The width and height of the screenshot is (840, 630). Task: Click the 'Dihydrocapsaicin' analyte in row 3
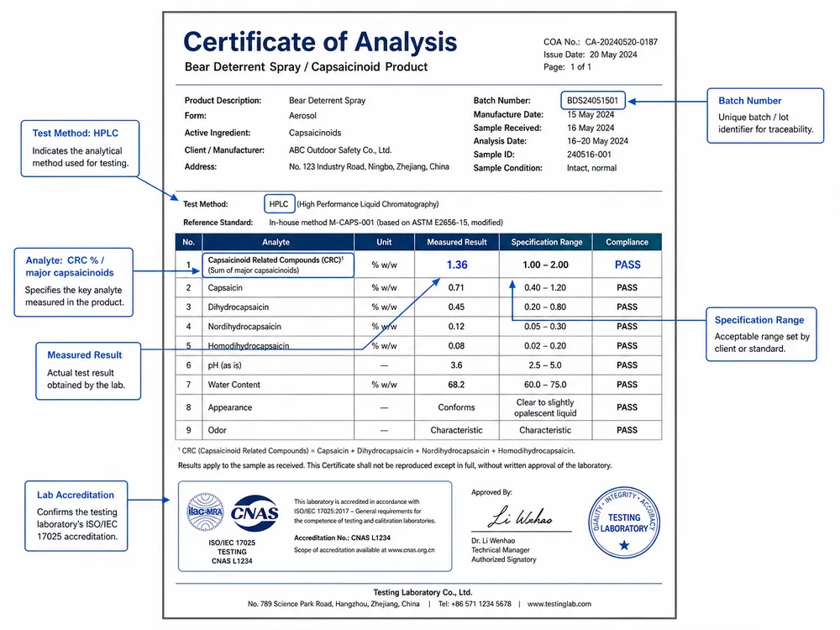coord(239,307)
